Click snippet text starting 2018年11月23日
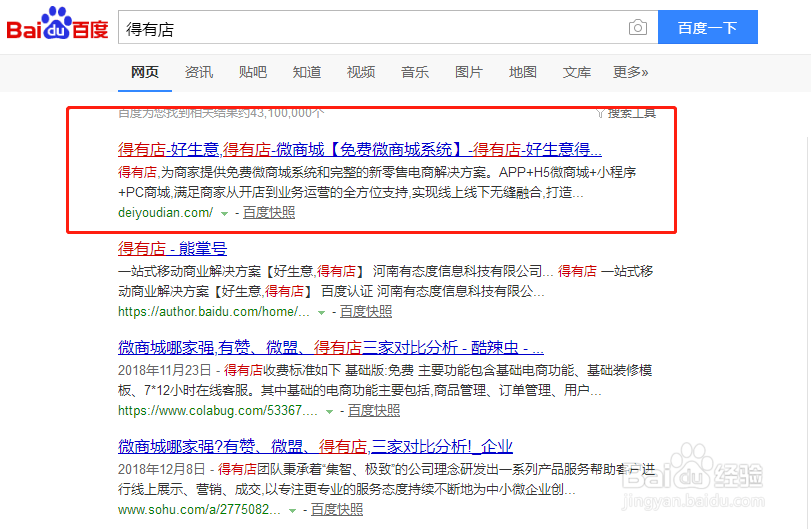 pyautogui.click(x=385, y=380)
